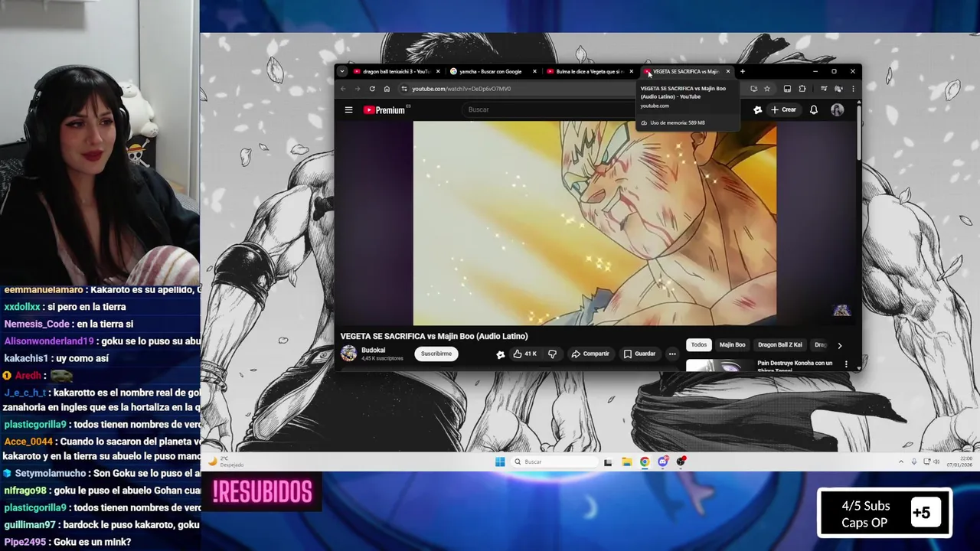Image resolution: width=980 pixels, height=551 pixels.
Task: Focus the YouTube Buscar search field
Action: point(547,109)
